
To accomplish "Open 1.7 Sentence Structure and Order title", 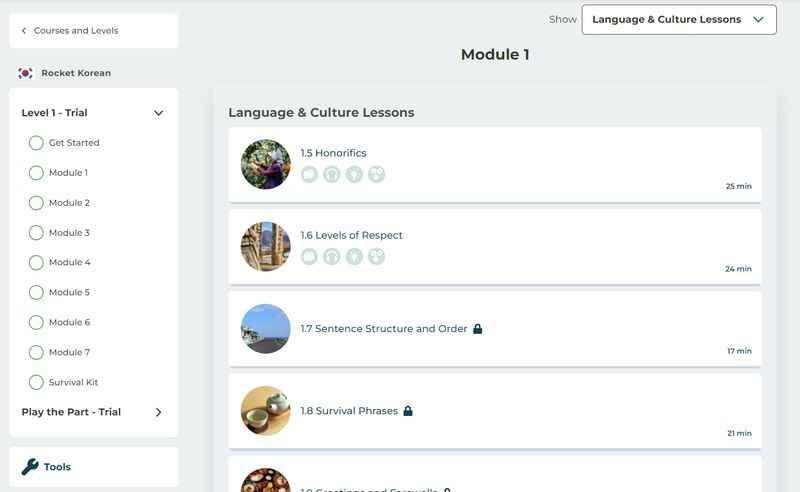I will [384, 329].
